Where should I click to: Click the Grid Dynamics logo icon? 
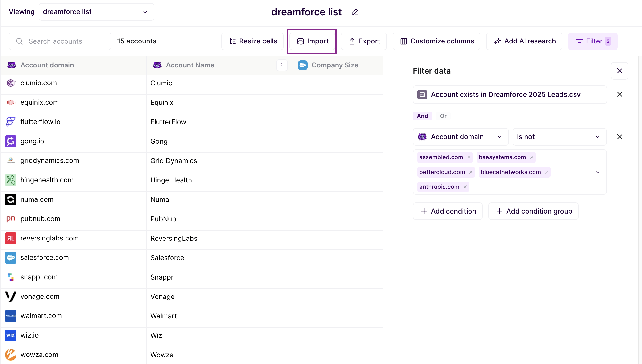pos(11,160)
